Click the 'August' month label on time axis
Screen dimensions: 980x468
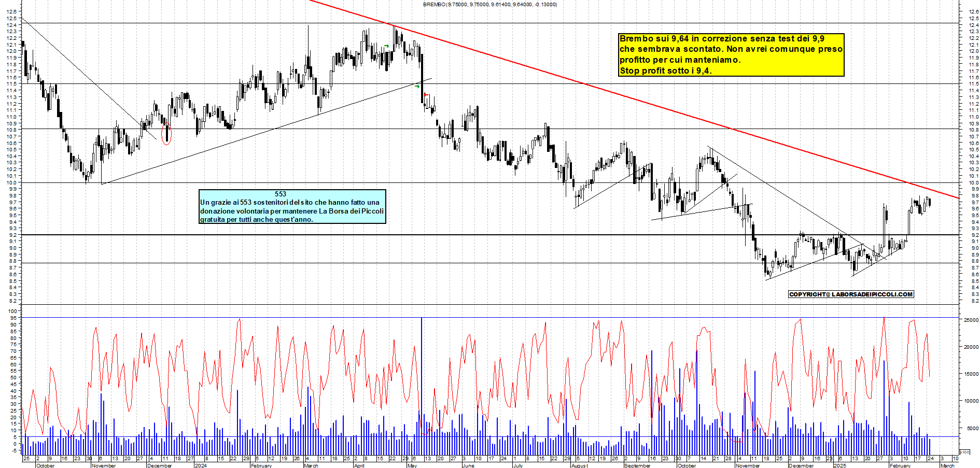pos(580,465)
